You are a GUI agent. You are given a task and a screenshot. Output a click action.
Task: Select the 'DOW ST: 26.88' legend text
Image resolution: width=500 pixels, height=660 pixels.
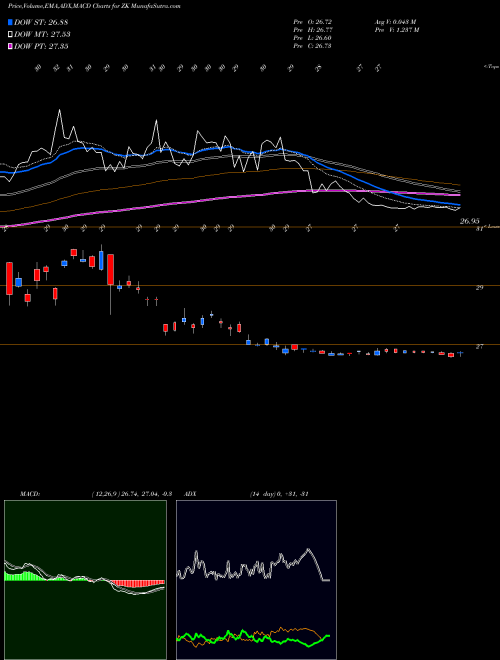tap(41, 22)
